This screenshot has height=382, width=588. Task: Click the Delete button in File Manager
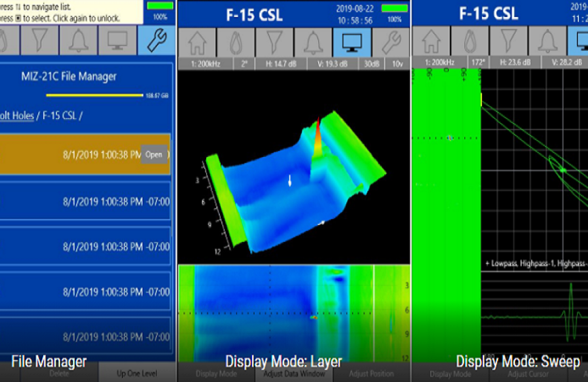tap(59, 374)
